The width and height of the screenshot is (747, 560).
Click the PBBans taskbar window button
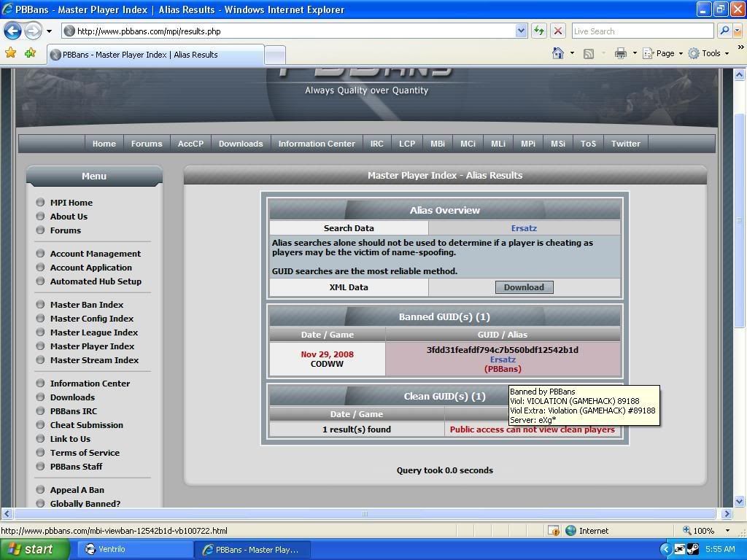(x=252, y=550)
